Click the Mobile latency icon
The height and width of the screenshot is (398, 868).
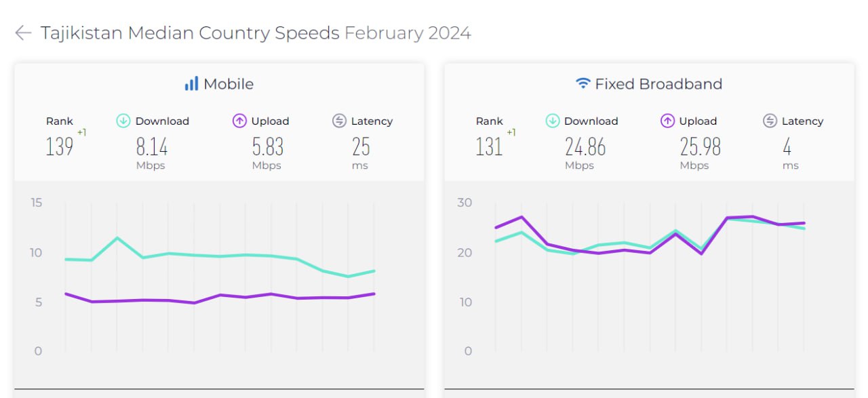tap(339, 121)
